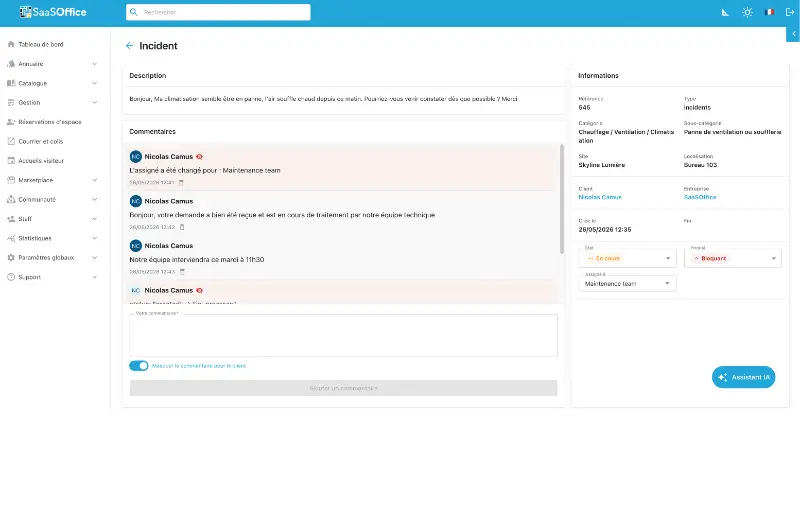Screen dimensions: 800x505
Task: Click the icon left of the sun
Action: pos(725,12)
